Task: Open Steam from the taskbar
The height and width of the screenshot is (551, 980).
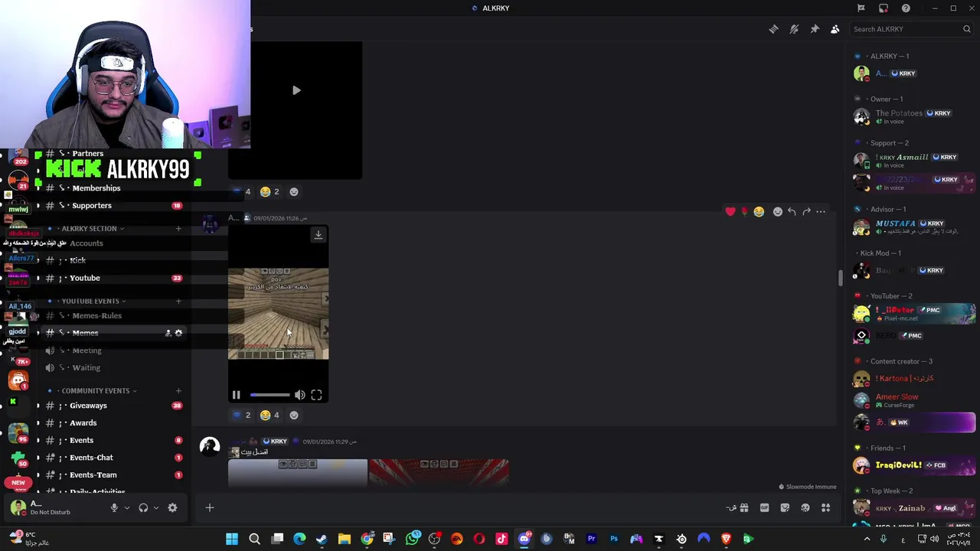Action: (322, 539)
